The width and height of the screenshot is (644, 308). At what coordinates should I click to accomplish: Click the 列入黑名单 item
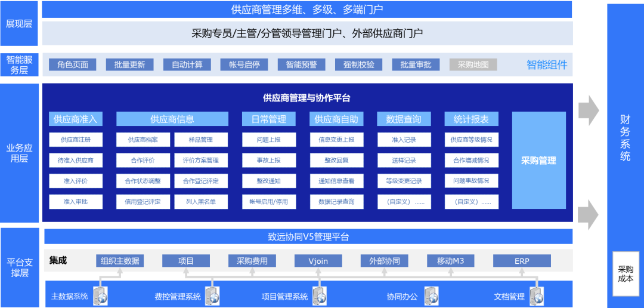[201, 202]
